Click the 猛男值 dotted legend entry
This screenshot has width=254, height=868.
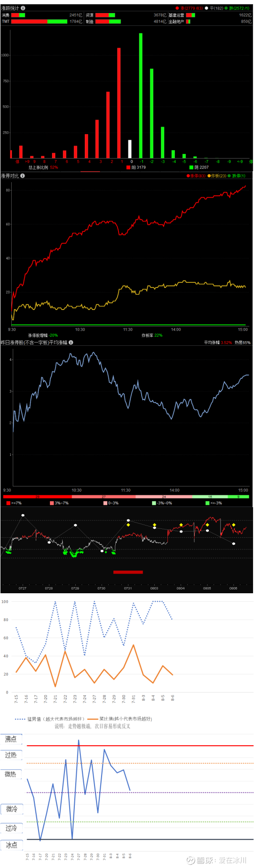click(x=49, y=719)
